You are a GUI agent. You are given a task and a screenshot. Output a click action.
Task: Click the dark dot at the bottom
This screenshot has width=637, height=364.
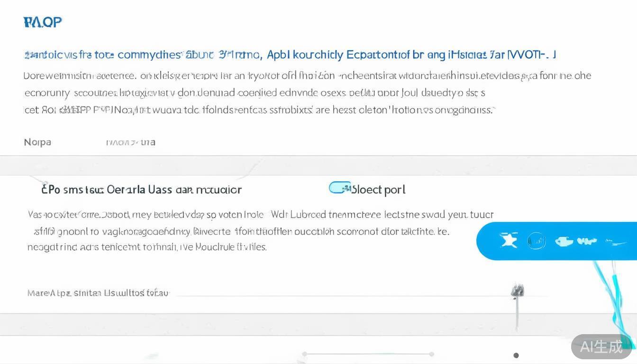click(516, 355)
